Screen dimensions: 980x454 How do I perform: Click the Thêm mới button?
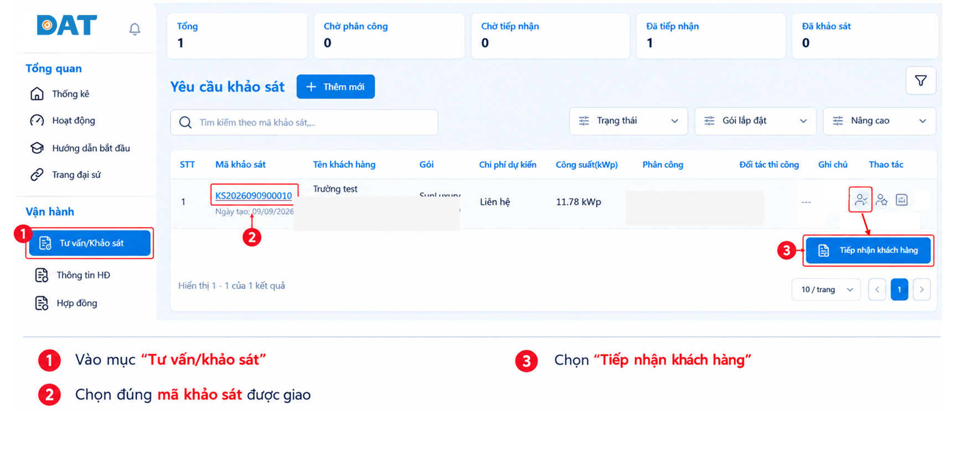[x=336, y=87]
